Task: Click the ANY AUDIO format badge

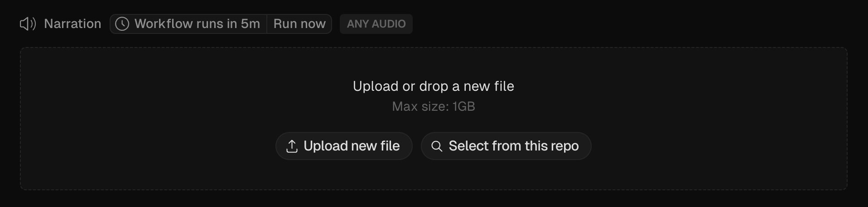Action: tap(376, 24)
